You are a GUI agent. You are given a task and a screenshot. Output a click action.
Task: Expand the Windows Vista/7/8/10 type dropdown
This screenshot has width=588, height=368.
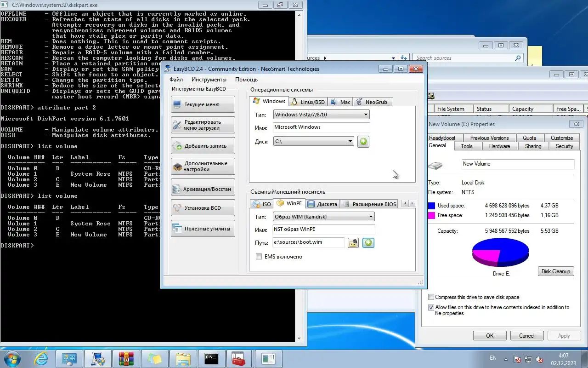[x=321, y=115]
